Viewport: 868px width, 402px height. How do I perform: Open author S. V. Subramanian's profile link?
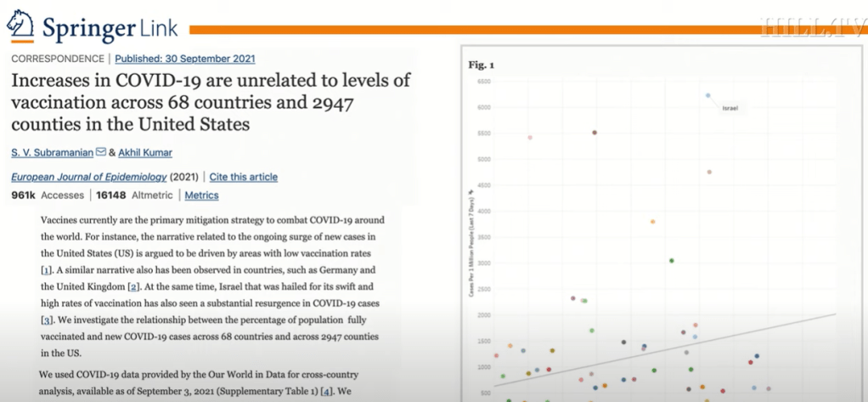pyautogui.click(x=51, y=153)
